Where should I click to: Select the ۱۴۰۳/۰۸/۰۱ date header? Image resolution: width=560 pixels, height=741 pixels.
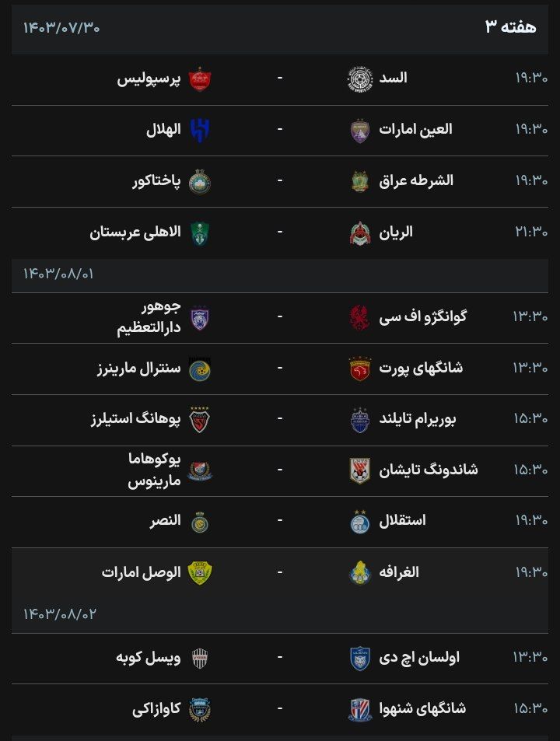click(59, 274)
